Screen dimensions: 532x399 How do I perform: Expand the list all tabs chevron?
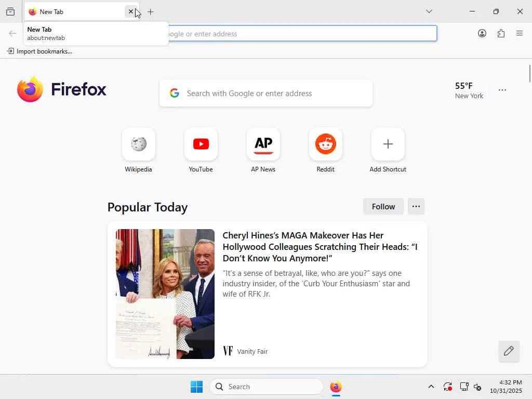click(429, 11)
